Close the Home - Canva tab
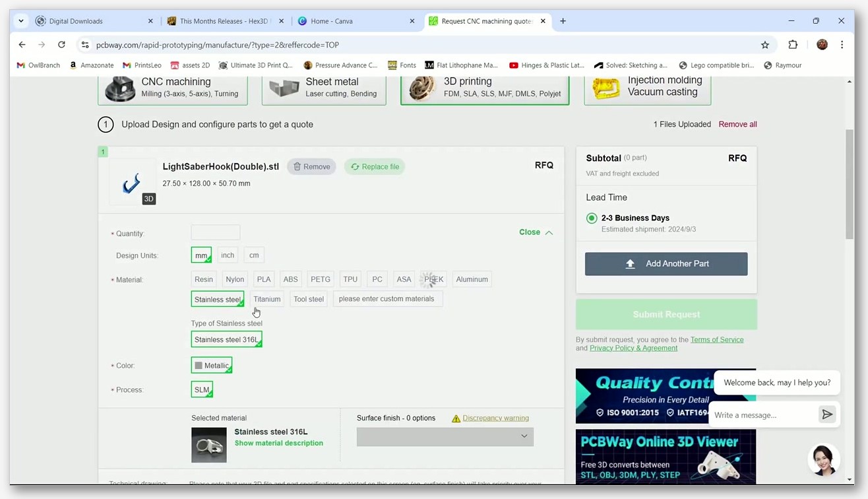868x499 pixels. [412, 21]
